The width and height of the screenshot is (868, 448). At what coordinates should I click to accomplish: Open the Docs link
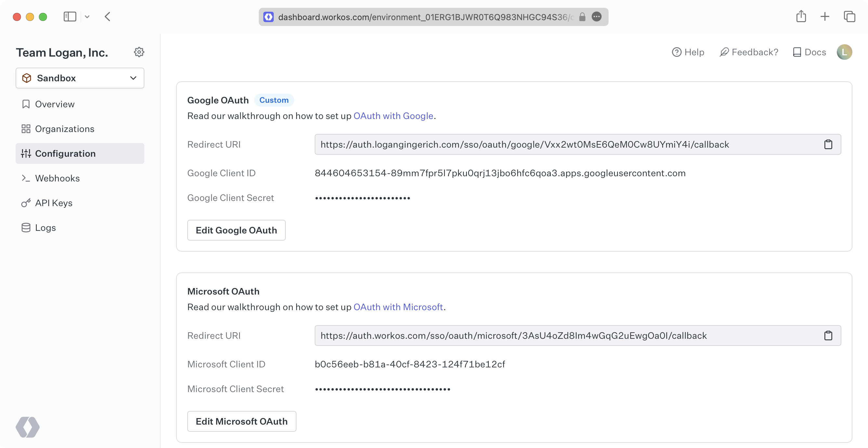(809, 52)
